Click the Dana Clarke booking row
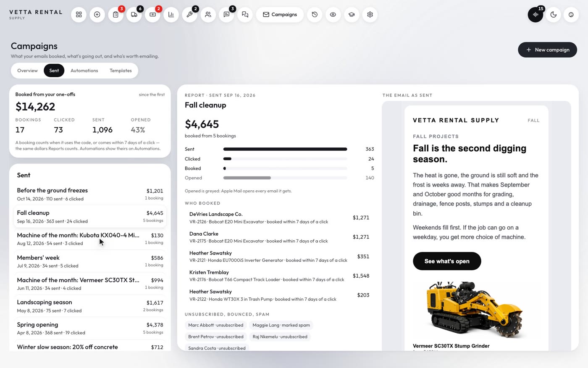Screen dimensions: 588x368 click(x=279, y=237)
